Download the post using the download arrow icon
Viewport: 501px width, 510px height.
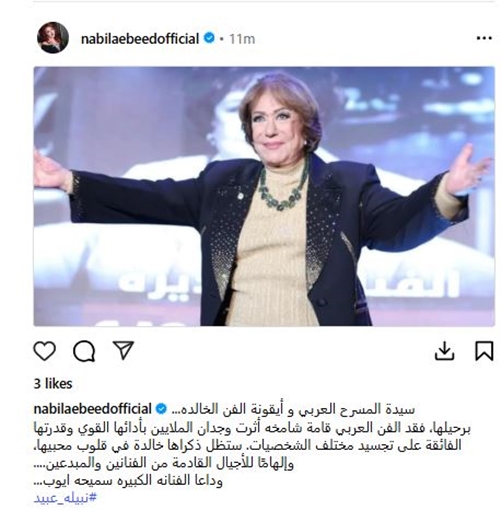tap(444, 351)
